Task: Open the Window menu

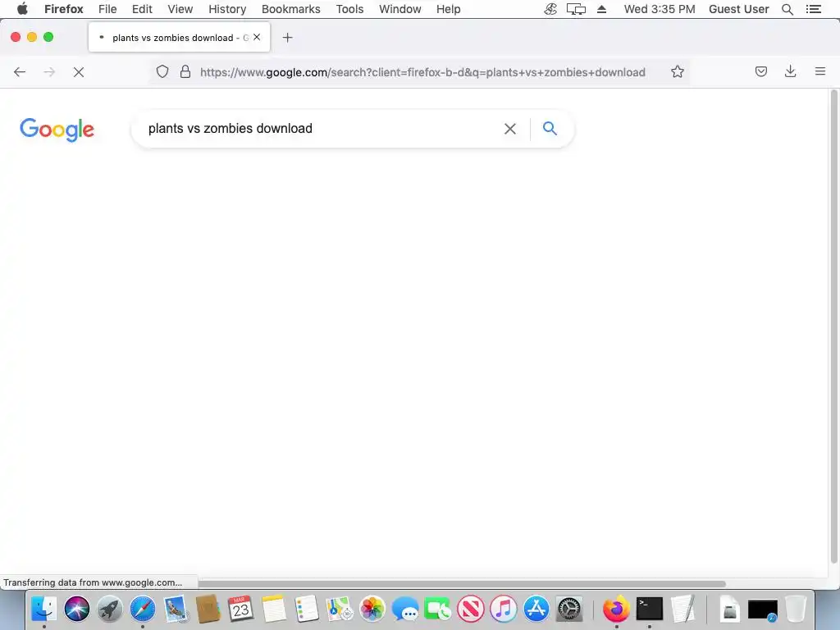Action: (x=399, y=9)
